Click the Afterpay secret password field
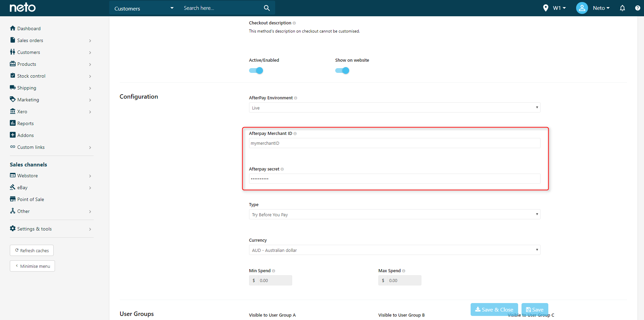The width and height of the screenshot is (644, 320). [395, 179]
